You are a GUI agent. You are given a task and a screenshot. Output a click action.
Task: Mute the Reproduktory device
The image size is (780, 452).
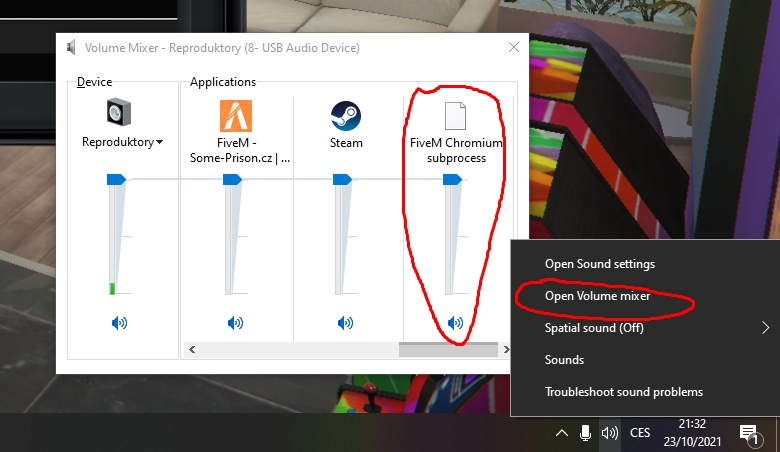[119, 323]
